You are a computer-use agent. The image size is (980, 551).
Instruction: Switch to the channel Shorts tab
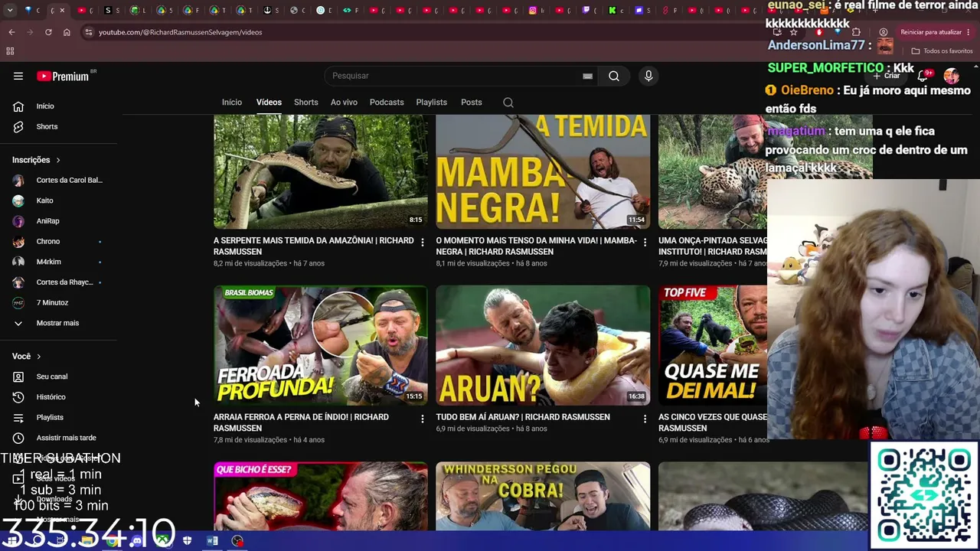pos(306,103)
